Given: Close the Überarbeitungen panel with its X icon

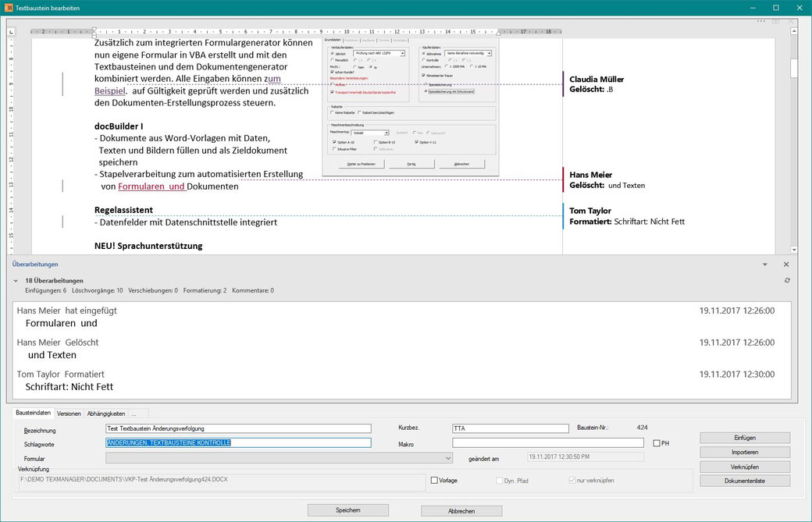Looking at the screenshot, I should 786,265.
